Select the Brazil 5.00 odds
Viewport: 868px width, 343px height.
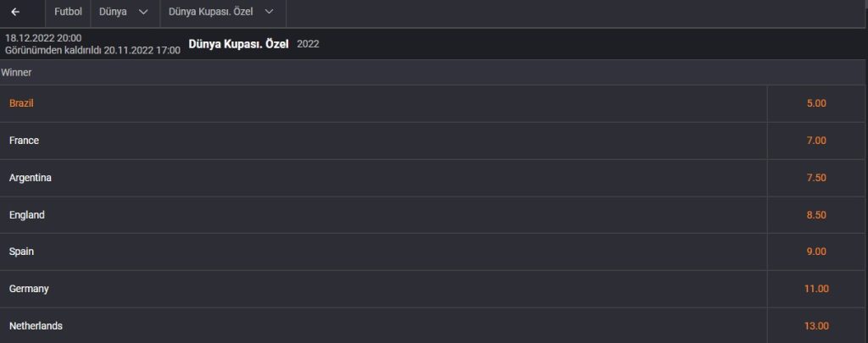[x=816, y=103]
